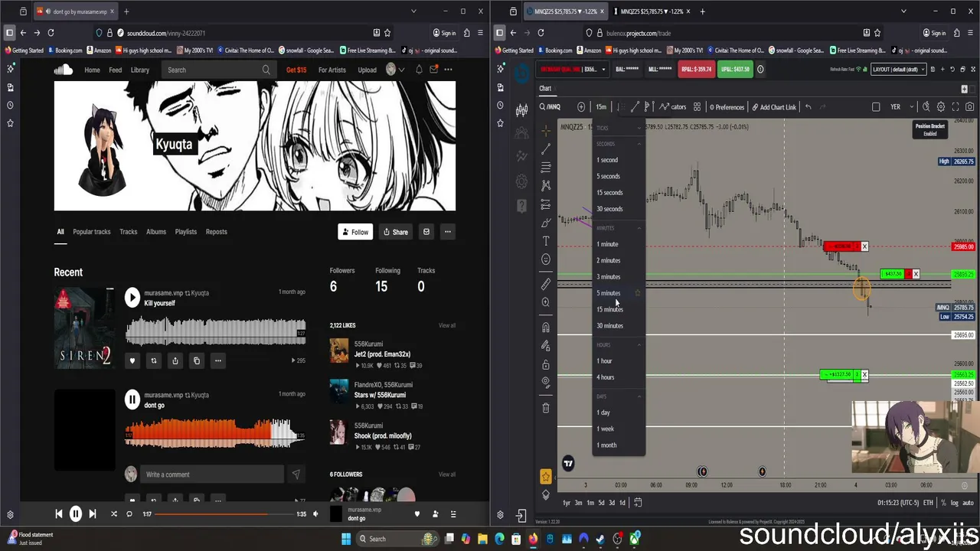
Task: Switch to the Tracks tab
Action: coord(128,232)
